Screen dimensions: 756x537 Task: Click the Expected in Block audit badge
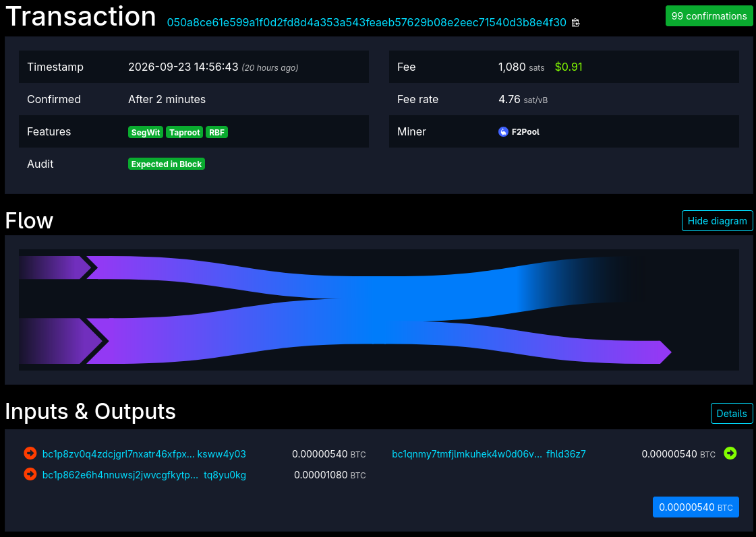click(x=167, y=164)
